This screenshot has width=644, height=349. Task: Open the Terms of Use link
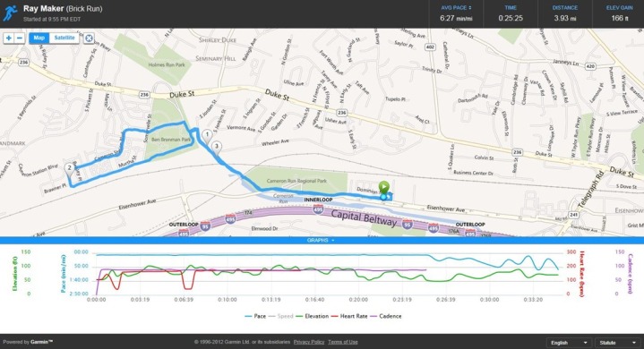[343, 342]
